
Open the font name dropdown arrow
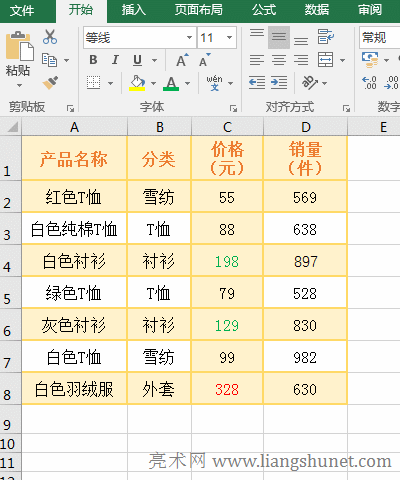(x=189, y=37)
